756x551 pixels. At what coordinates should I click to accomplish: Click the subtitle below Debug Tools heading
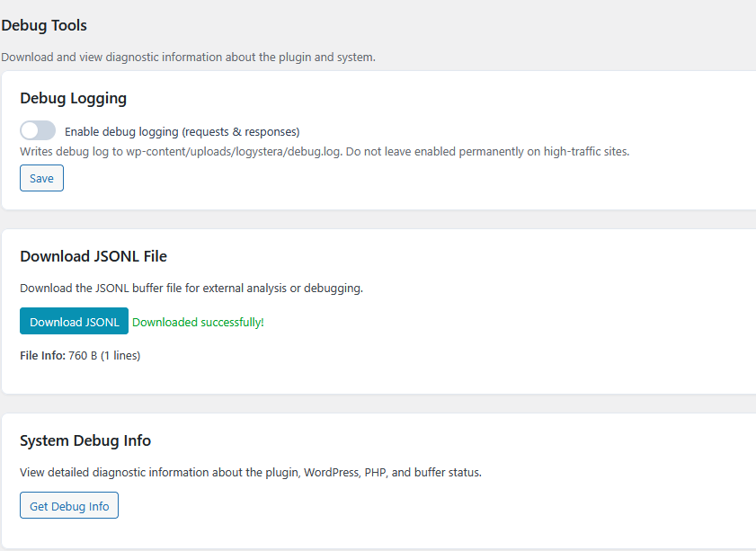(188, 57)
